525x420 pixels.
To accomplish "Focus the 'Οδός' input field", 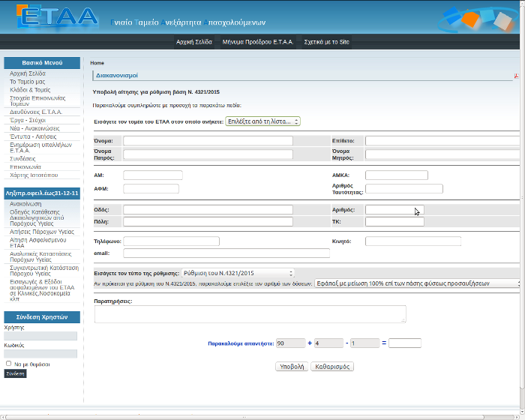I will 208,210.
